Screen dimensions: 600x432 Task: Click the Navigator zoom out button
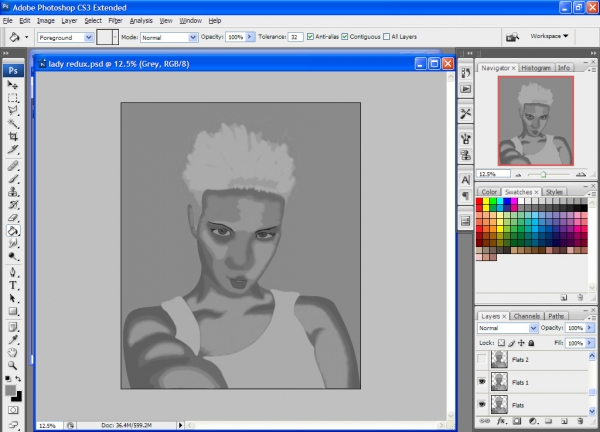(x=518, y=174)
